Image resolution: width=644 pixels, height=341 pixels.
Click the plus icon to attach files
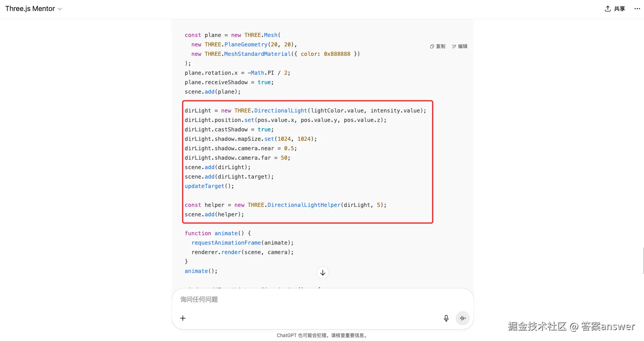click(x=183, y=318)
